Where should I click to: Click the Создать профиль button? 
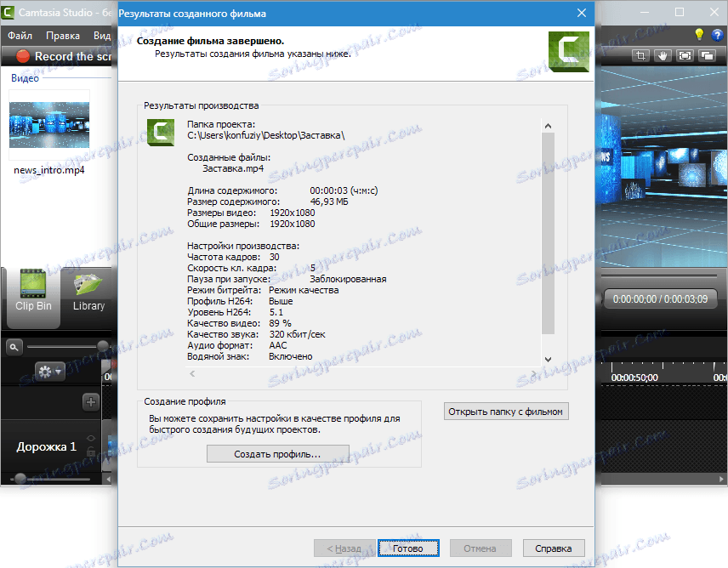276,453
